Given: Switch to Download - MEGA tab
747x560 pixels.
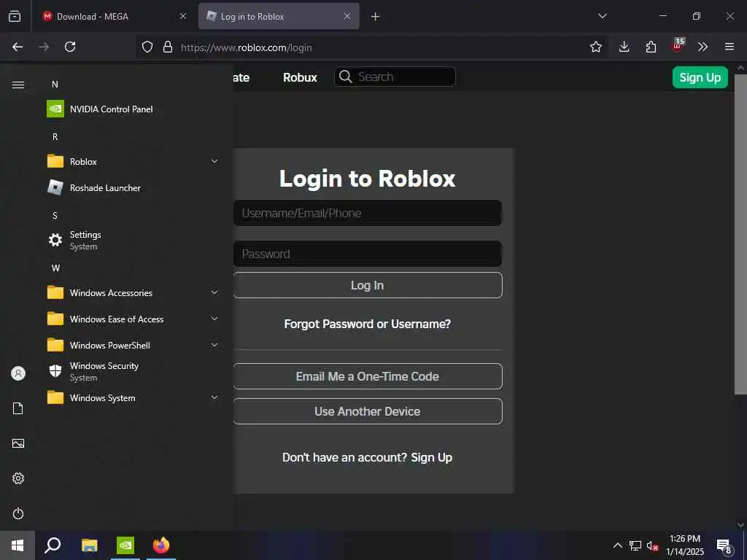Looking at the screenshot, I should (x=113, y=16).
